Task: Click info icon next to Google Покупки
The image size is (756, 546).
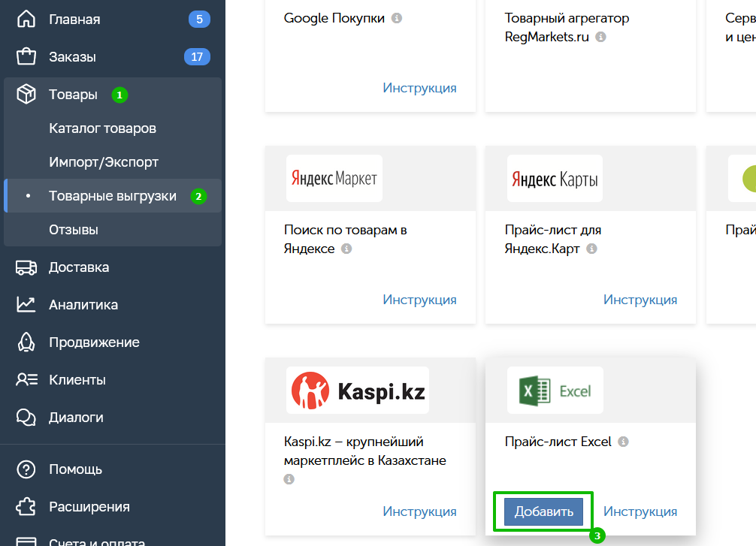Action: pyautogui.click(x=397, y=18)
